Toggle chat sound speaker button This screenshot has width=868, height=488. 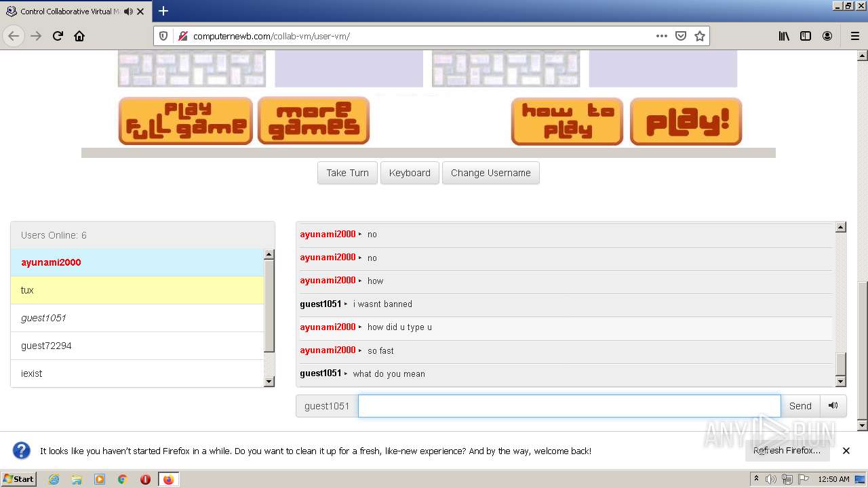point(833,406)
